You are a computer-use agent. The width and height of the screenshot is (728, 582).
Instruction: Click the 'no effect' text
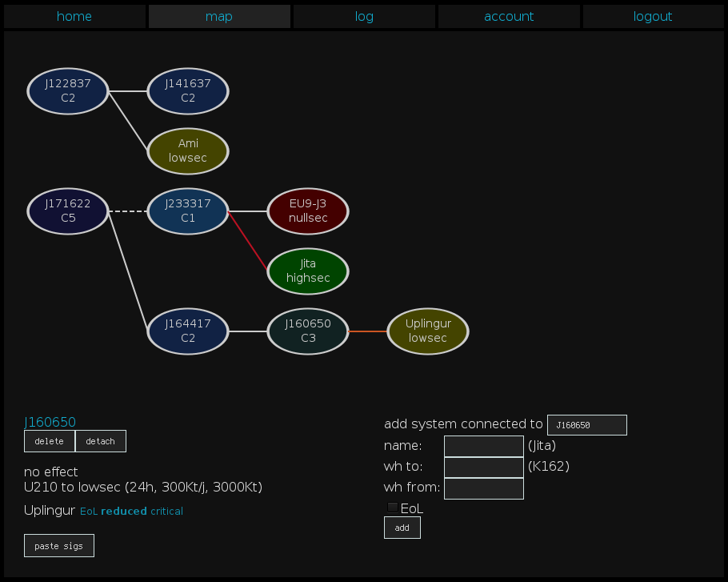[50, 472]
